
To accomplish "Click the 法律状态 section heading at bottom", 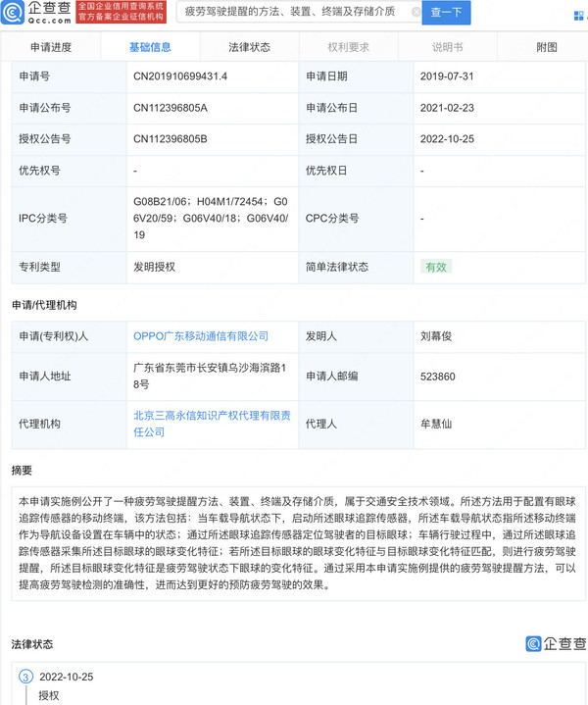I will [x=32, y=644].
